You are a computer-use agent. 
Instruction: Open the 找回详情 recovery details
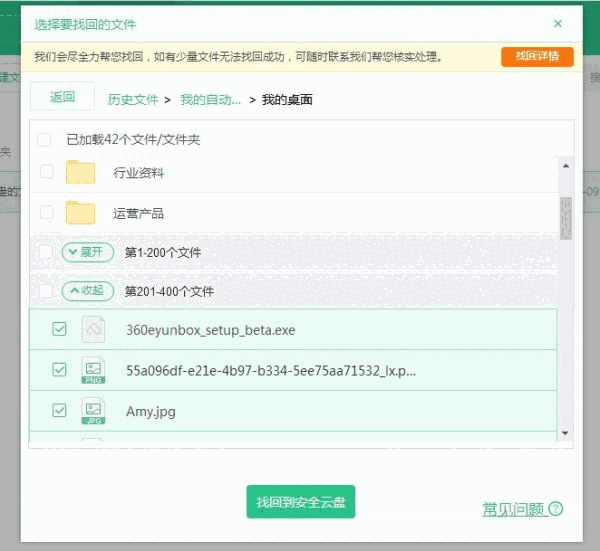click(x=537, y=57)
